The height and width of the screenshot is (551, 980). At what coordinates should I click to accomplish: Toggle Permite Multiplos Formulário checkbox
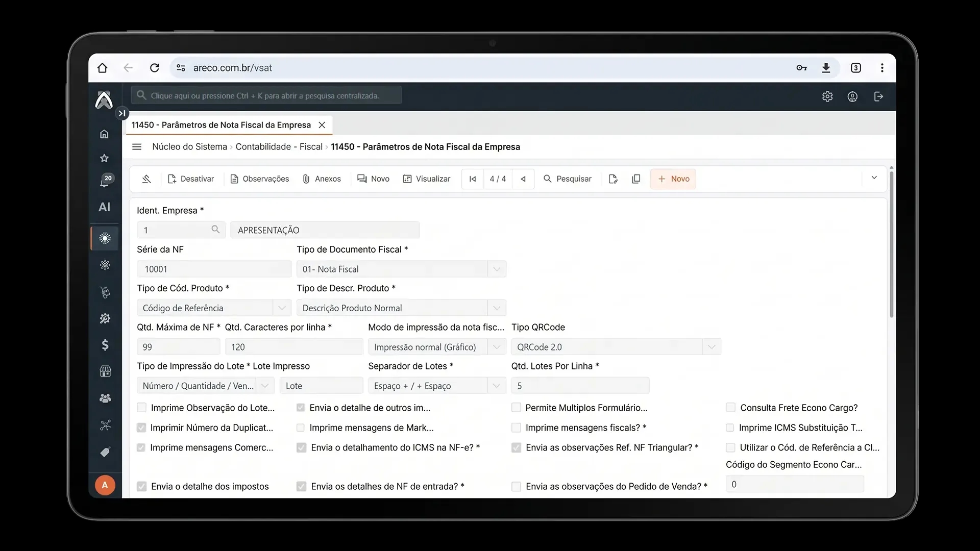point(516,408)
